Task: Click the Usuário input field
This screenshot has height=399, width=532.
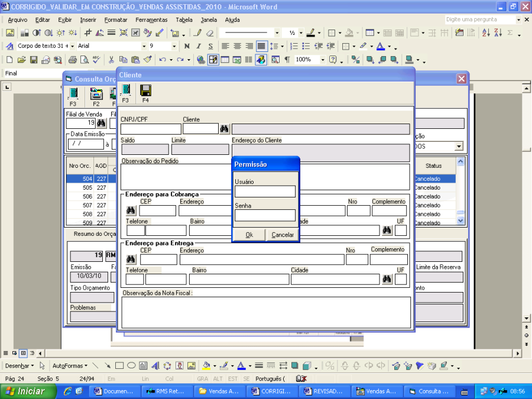Action: (265, 192)
